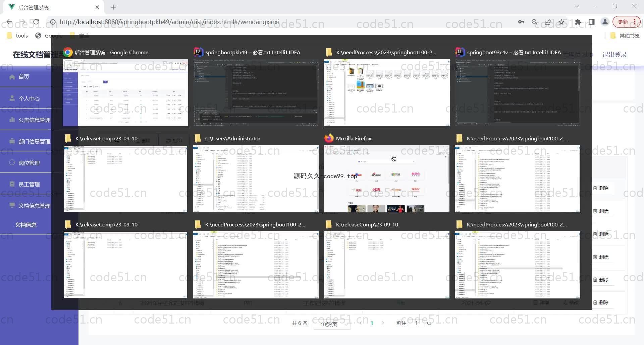Switch to springbootpkh49 IntelliJ IDEA window thumbnail
The image size is (644, 345).
[x=256, y=93]
